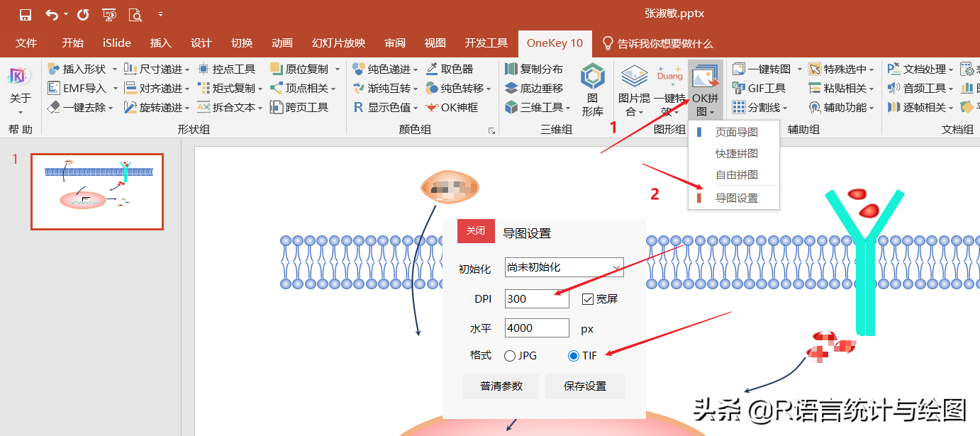Select the JPG format radio button

coord(510,356)
